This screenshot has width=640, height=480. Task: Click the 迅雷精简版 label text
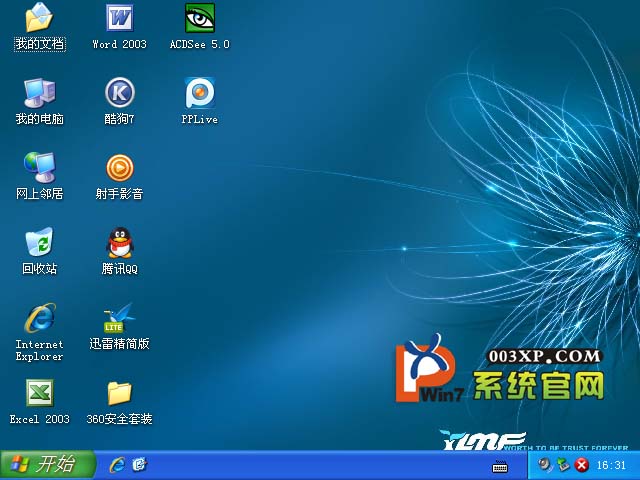point(120,344)
